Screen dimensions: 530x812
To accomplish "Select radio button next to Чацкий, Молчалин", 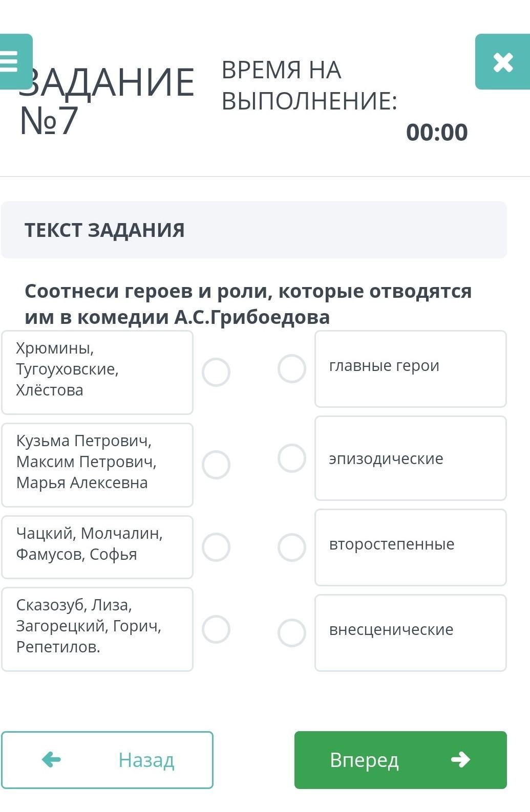I will click(x=216, y=547).
